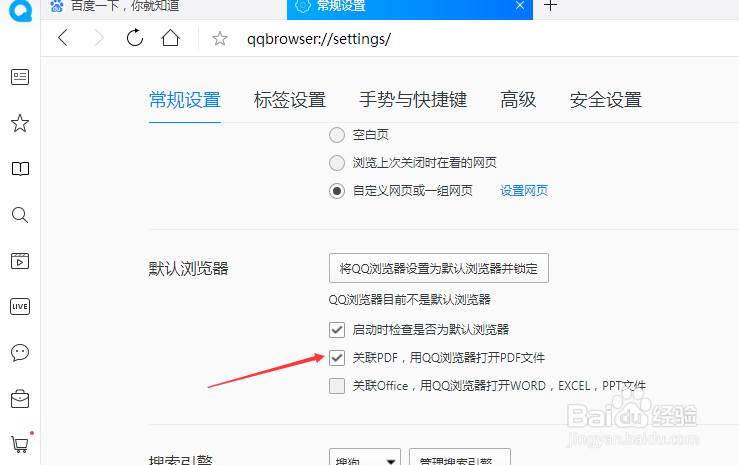Go back with the left arrow

[x=63, y=38]
